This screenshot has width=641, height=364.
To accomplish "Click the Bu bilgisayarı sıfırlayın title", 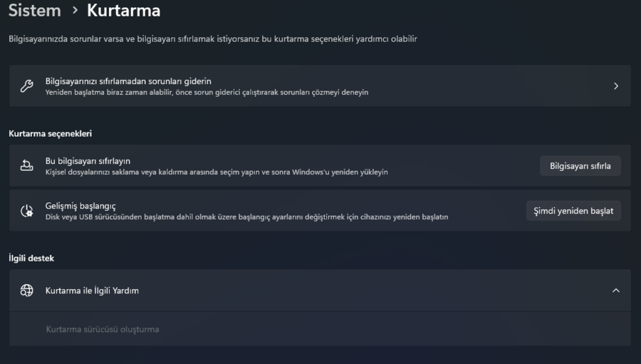I will 88,161.
